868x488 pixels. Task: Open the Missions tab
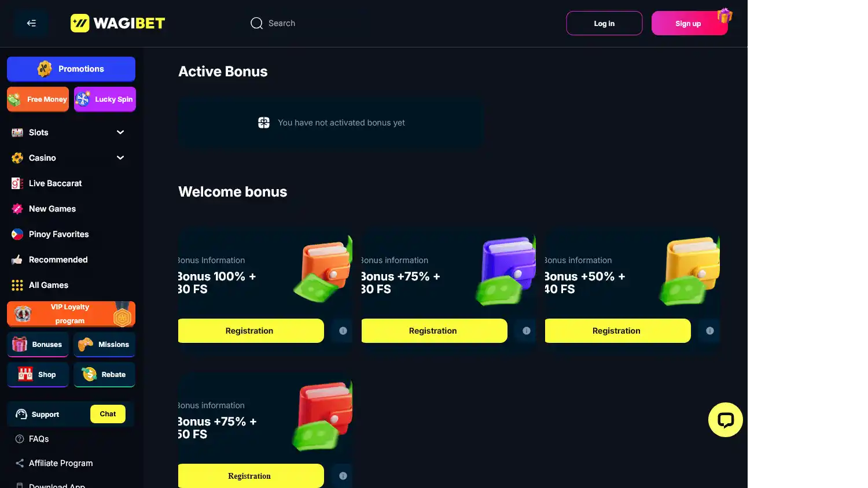(x=104, y=344)
